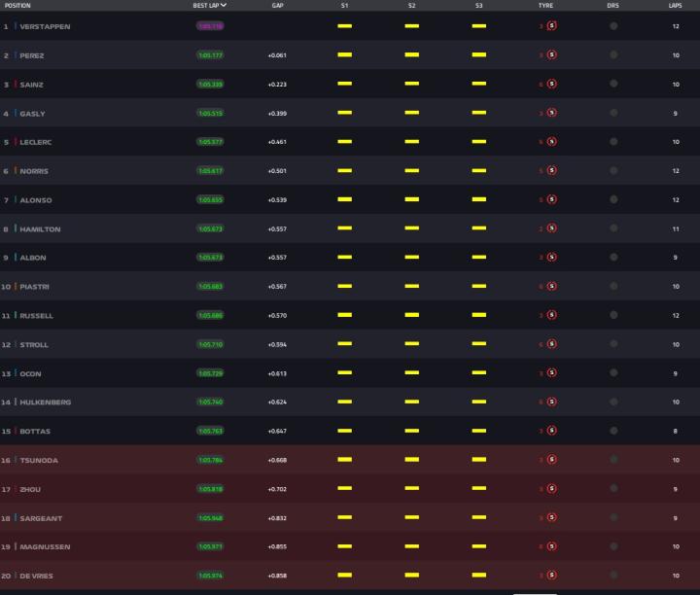The height and width of the screenshot is (595, 700).
Task: Click the Position column header
Action: point(17,6)
